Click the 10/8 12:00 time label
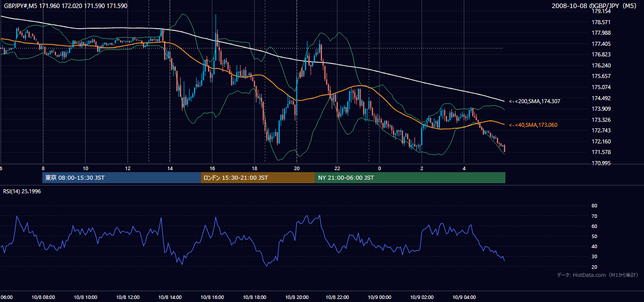Screen dimensions: 644x302 point(127,297)
